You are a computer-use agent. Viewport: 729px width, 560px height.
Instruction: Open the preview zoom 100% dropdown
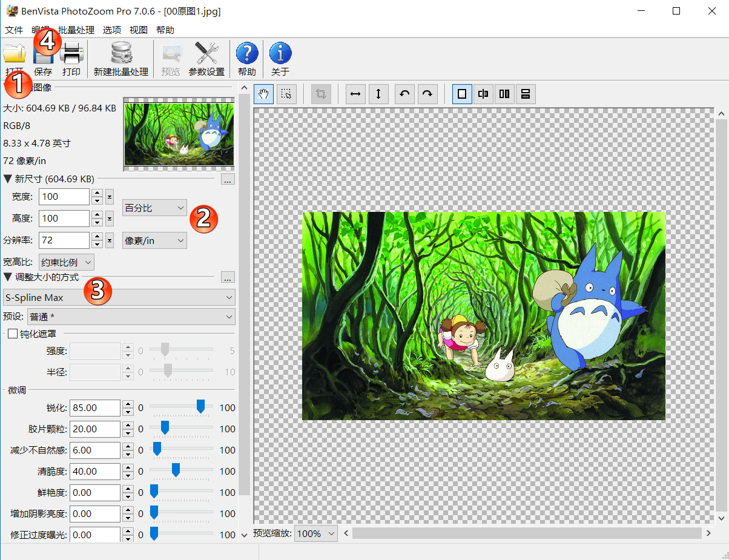[316, 533]
